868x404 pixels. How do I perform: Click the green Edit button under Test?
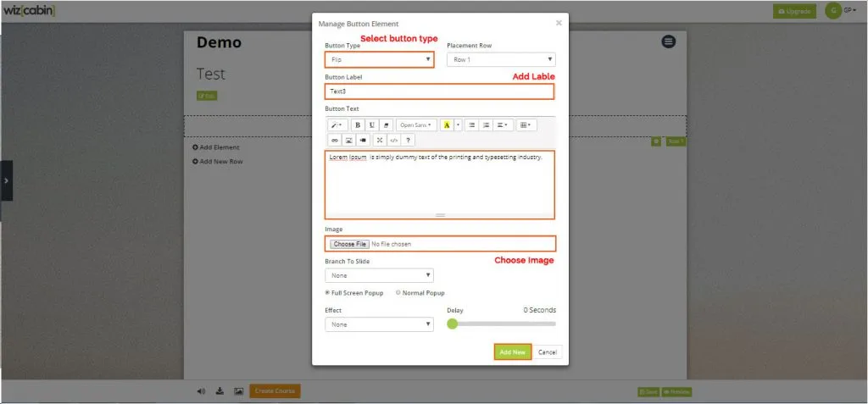pos(207,96)
